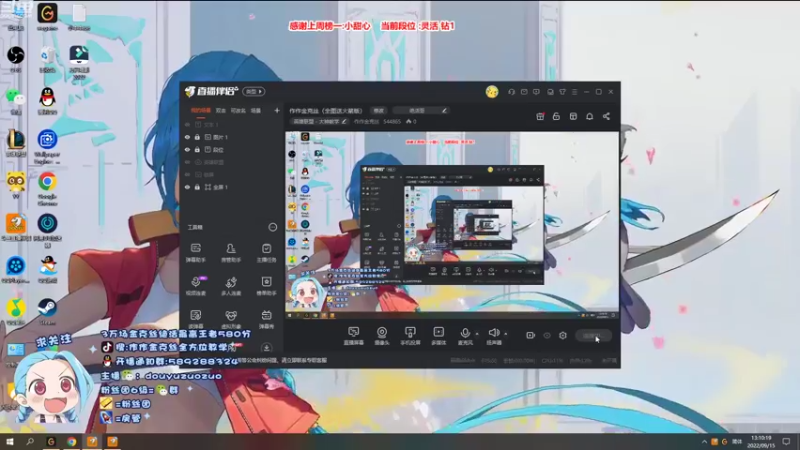The image size is (800, 450).
Task: Click the stream preview canvas
Action: click(452, 225)
